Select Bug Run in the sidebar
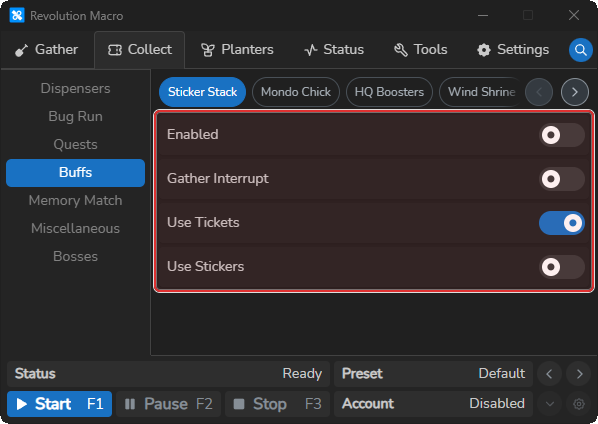 click(76, 116)
